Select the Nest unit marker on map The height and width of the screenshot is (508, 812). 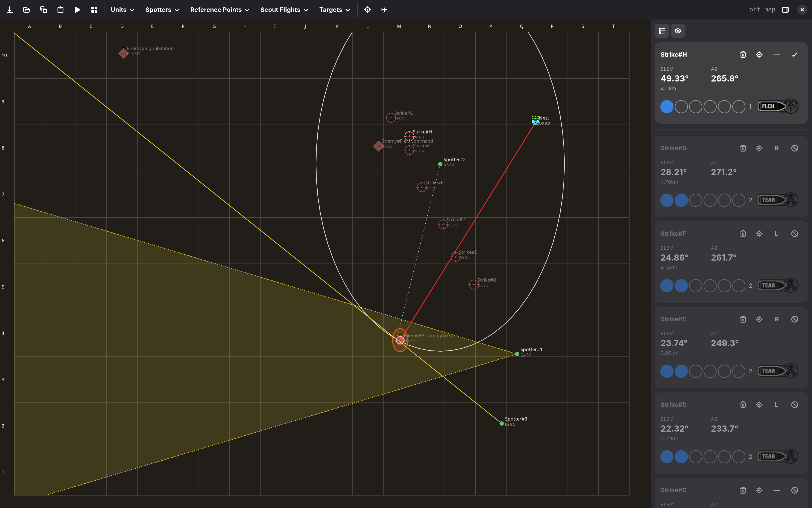point(535,121)
